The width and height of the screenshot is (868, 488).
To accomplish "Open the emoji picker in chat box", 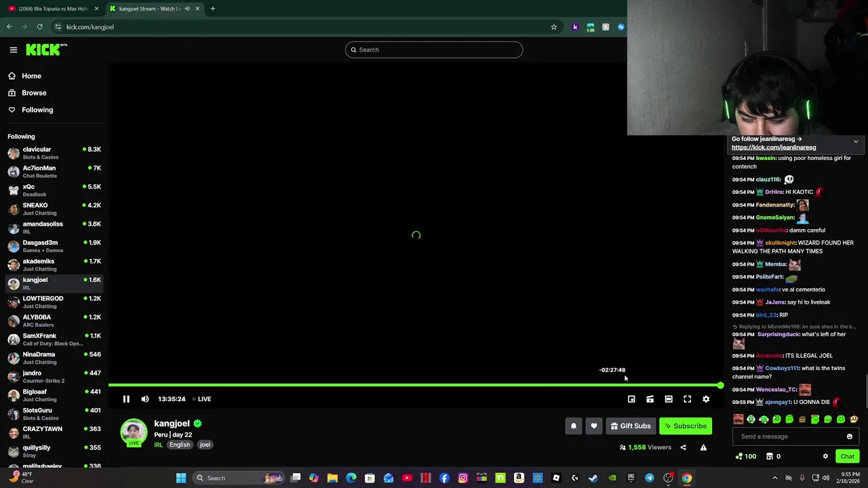I will pyautogui.click(x=850, y=436).
